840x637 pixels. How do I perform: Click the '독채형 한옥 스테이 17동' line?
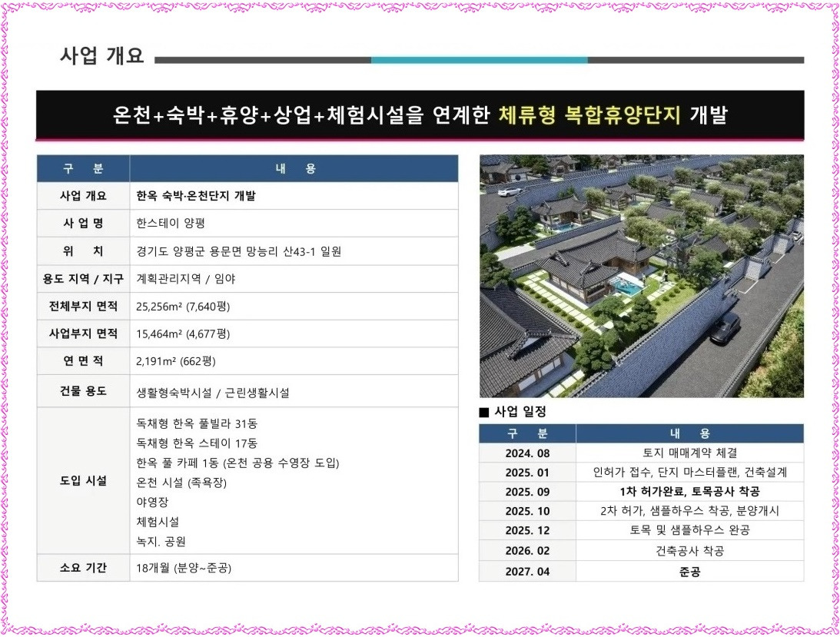tap(197, 443)
